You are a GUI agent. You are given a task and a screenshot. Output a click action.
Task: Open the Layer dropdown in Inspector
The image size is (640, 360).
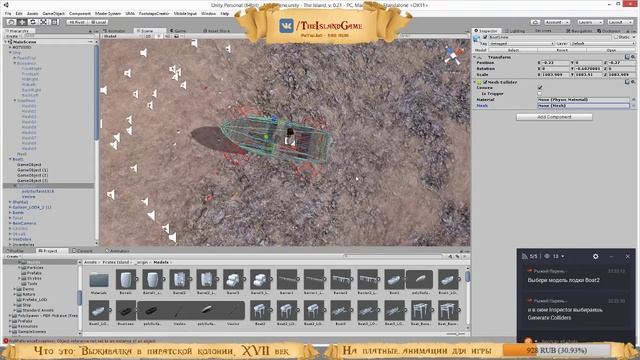tap(602, 43)
